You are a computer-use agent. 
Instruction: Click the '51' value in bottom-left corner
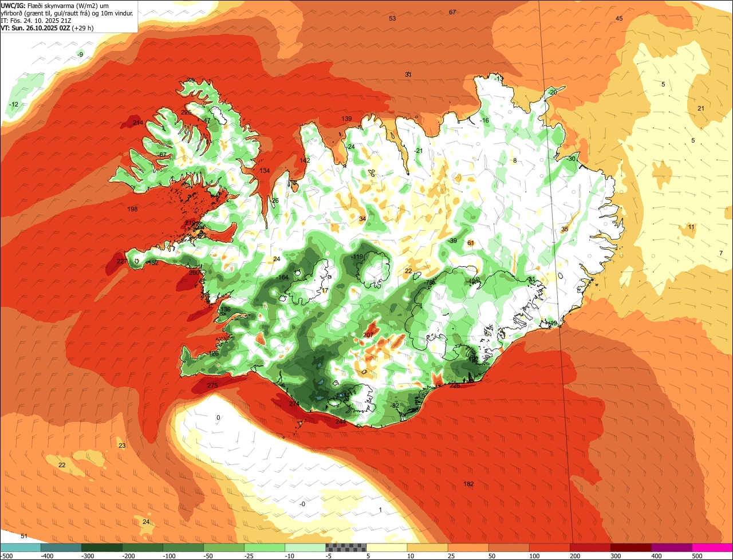pyautogui.click(x=24, y=536)
